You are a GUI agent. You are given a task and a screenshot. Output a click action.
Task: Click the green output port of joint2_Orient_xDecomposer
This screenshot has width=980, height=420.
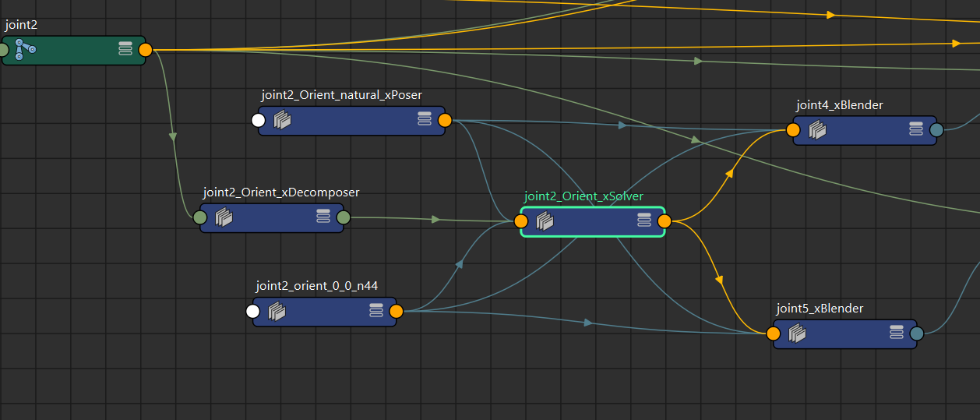pos(344,218)
